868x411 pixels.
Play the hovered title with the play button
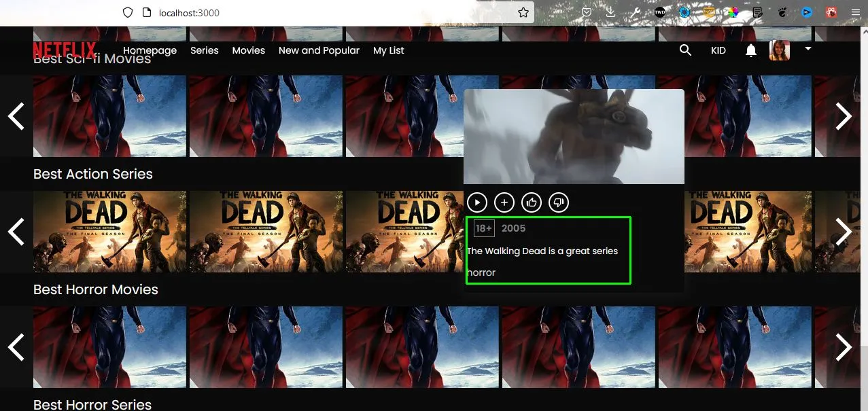(x=477, y=202)
